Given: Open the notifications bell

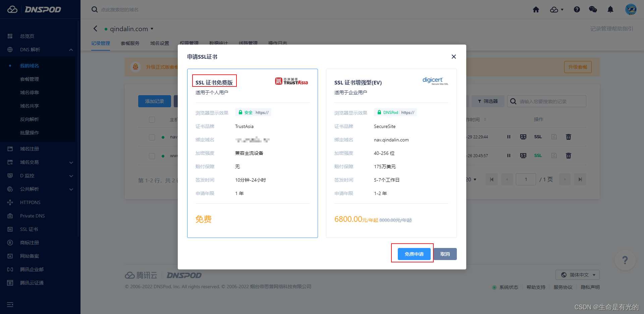Looking at the screenshot, I should pos(610,10).
